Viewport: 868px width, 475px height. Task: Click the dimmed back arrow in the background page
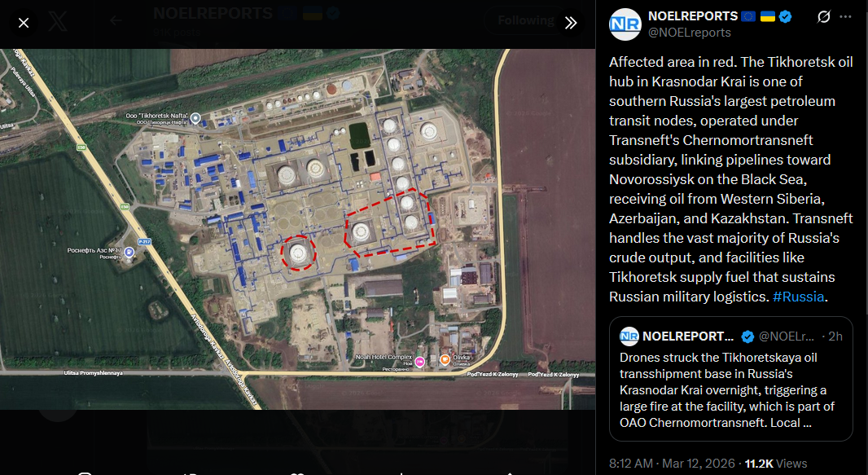[116, 21]
